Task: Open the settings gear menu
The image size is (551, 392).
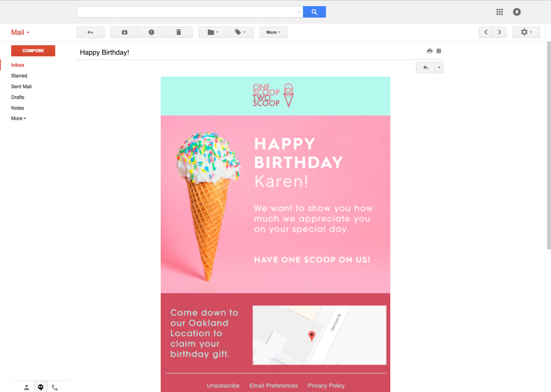Action: point(526,32)
